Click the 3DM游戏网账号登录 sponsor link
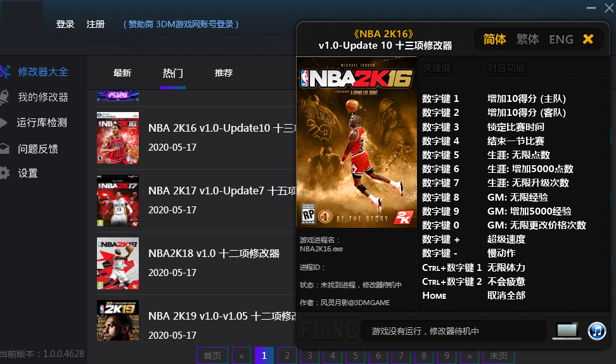 (181, 24)
